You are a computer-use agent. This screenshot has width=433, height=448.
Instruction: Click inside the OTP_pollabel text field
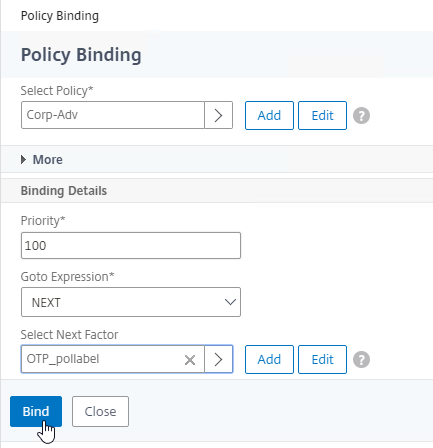coord(102,359)
